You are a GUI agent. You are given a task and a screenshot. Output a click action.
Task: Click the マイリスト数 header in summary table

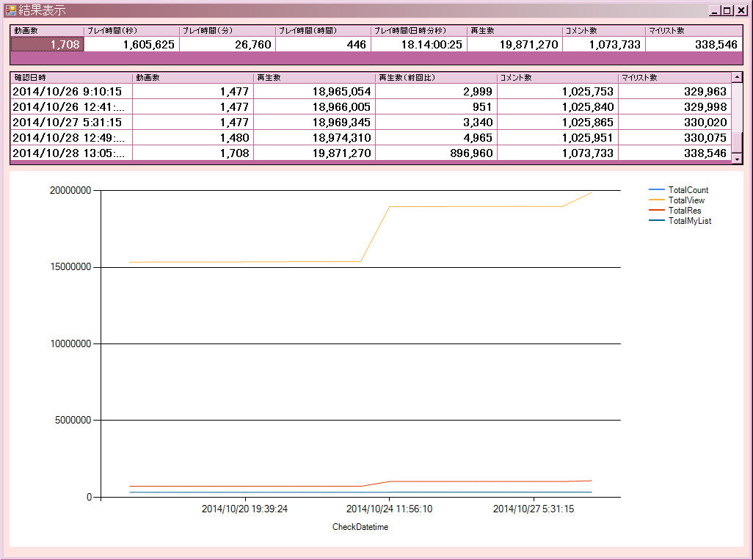pos(694,31)
